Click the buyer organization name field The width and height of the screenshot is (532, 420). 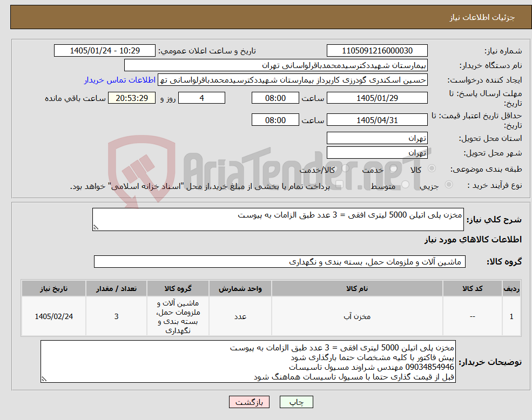point(276,65)
